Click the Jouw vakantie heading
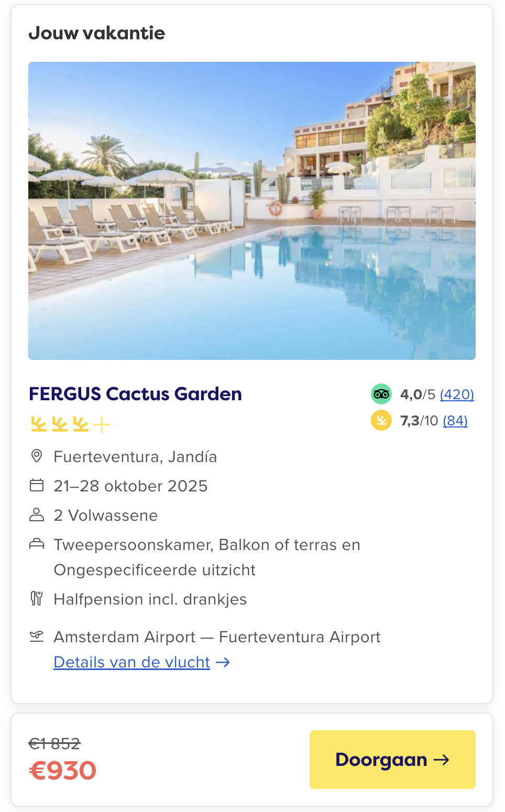 97,33
